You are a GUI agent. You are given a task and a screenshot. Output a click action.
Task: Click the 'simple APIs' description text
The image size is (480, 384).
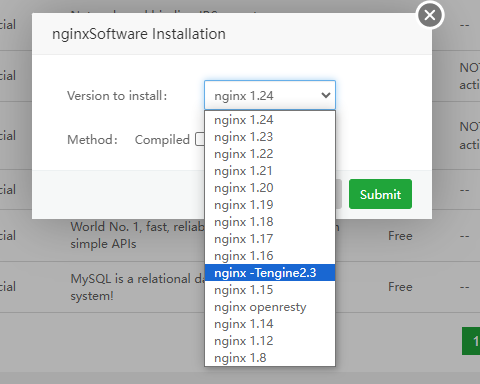click(x=103, y=244)
